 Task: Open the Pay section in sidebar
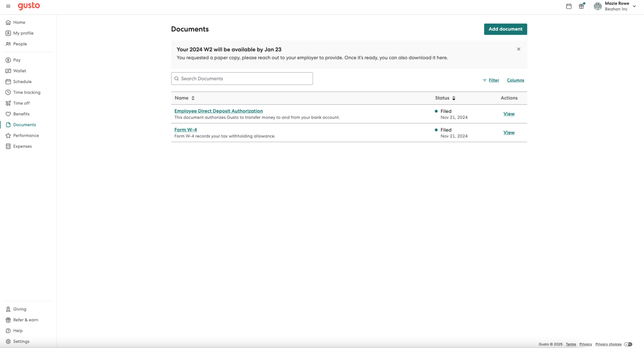click(x=16, y=60)
